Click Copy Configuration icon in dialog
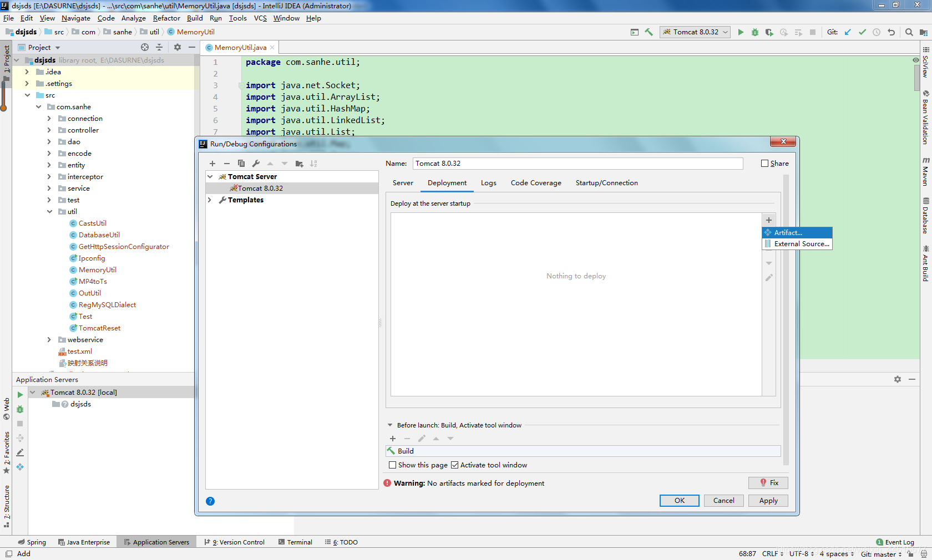This screenshot has width=932, height=560. 241,164
